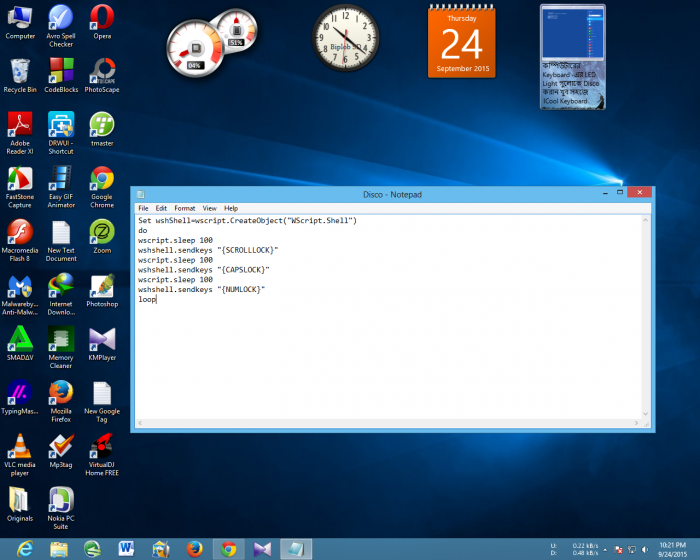Open the View menu in Notepad
Screen dimensions: 700x560
[x=209, y=208]
